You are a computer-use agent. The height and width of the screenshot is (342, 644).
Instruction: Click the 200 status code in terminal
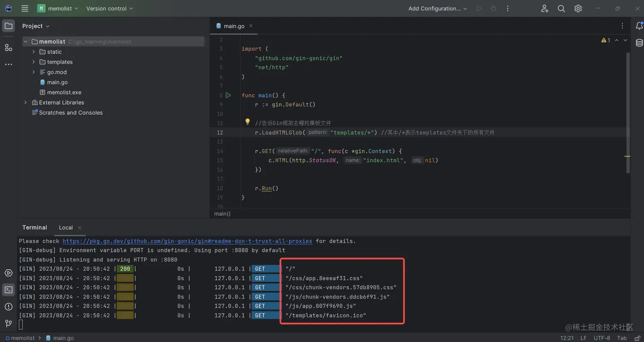(125, 269)
